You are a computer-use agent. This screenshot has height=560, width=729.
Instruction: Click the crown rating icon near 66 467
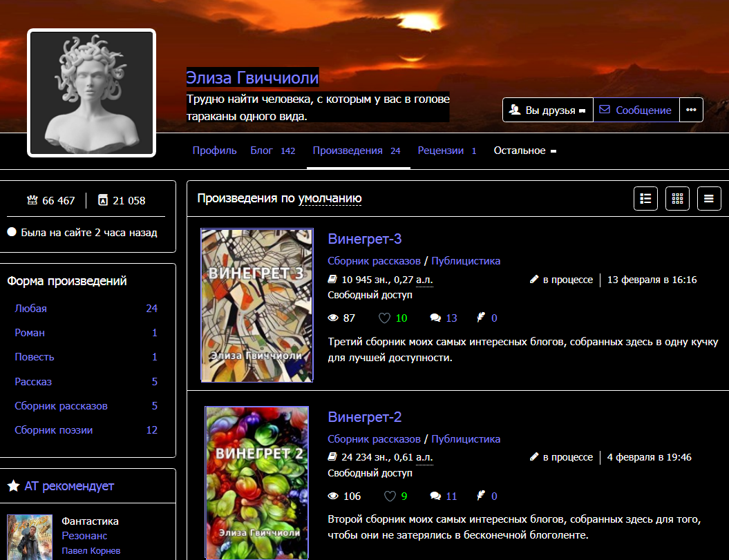coord(32,200)
